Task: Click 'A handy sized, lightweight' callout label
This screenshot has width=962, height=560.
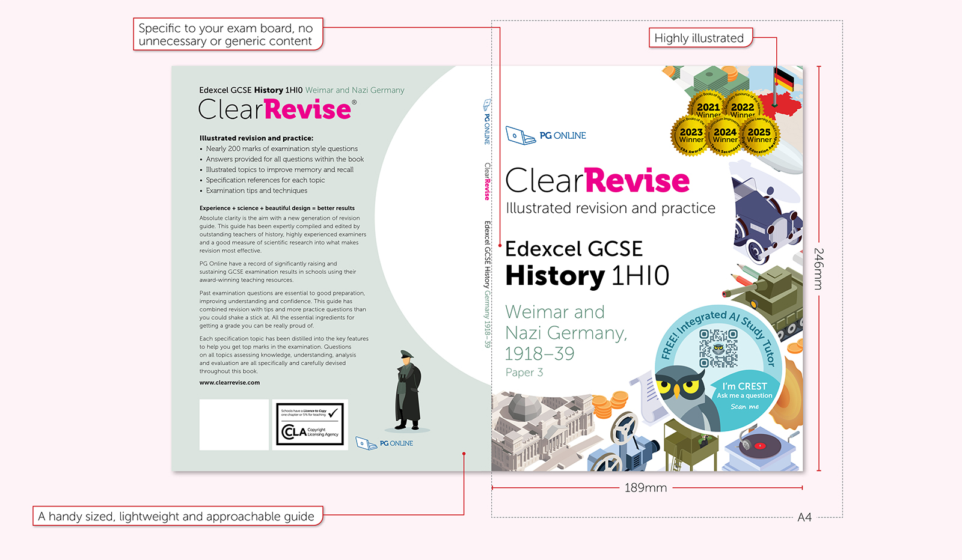Action: [x=176, y=517]
